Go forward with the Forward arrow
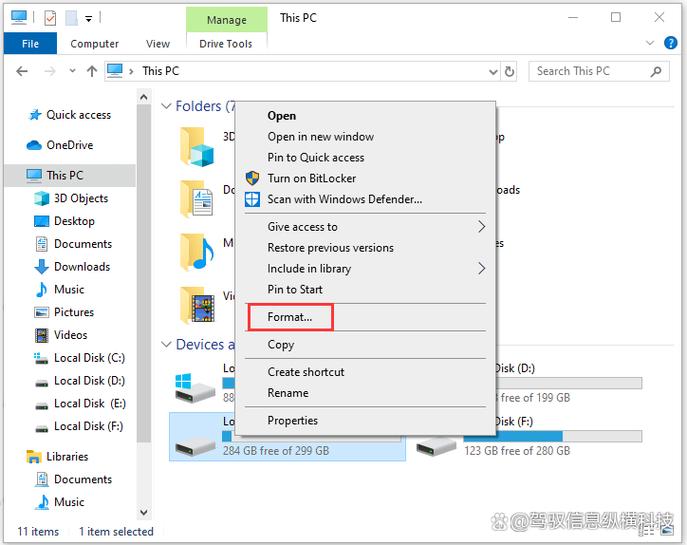The height and width of the screenshot is (545, 687). (x=50, y=71)
